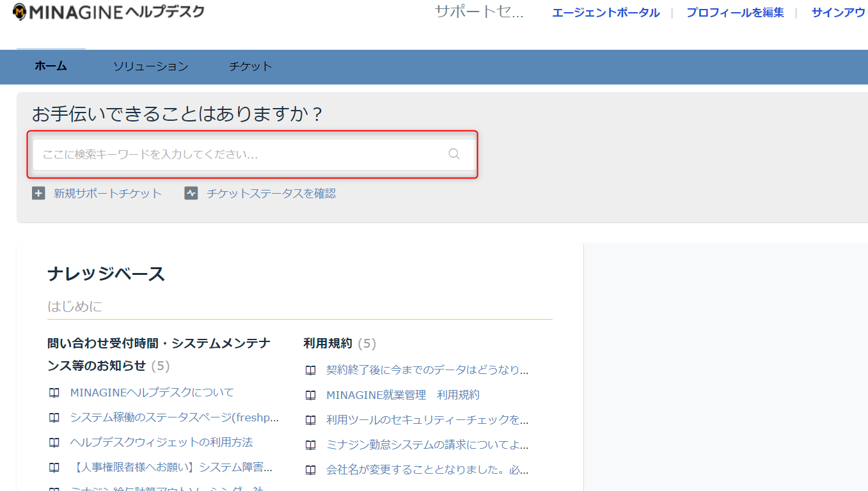Create a 新規サポートチケット

(107, 193)
